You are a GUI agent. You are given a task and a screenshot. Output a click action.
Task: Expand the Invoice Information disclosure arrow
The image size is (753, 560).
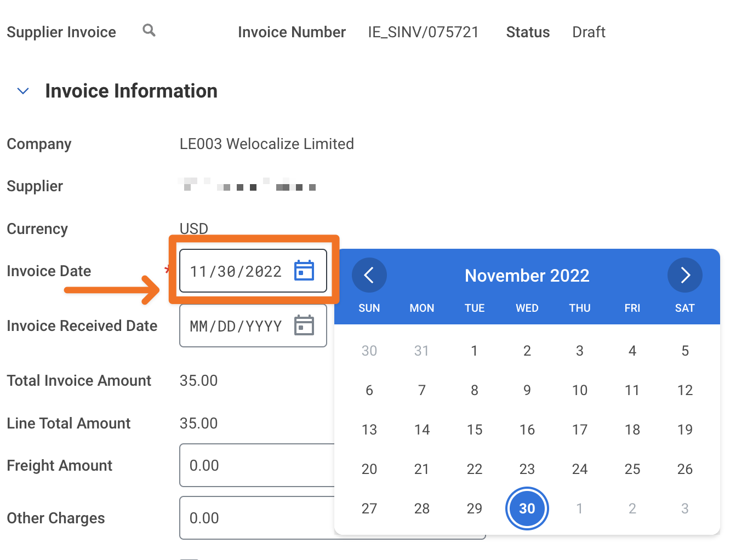23,91
